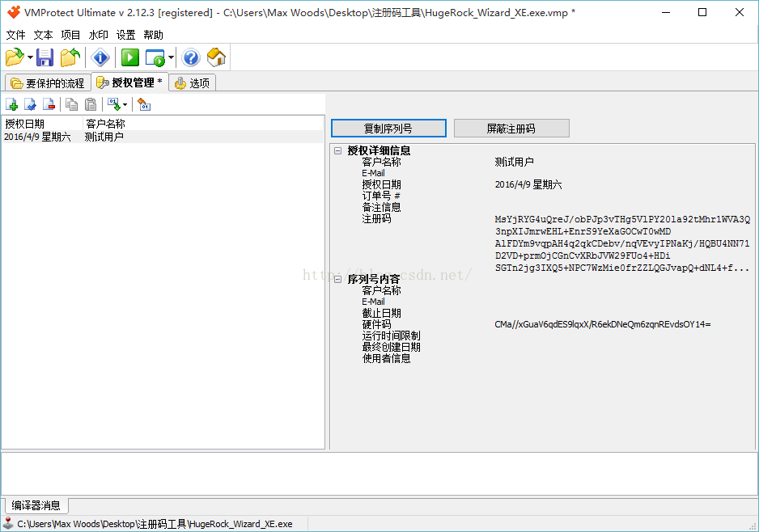The width and height of the screenshot is (759, 532).
Task: Click the home page house icon
Action: pyautogui.click(x=216, y=57)
